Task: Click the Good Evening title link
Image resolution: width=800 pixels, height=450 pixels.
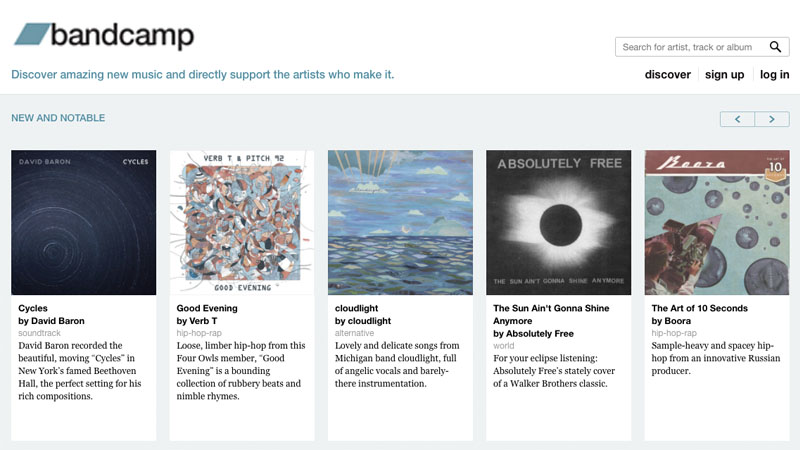Action: point(208,308)
